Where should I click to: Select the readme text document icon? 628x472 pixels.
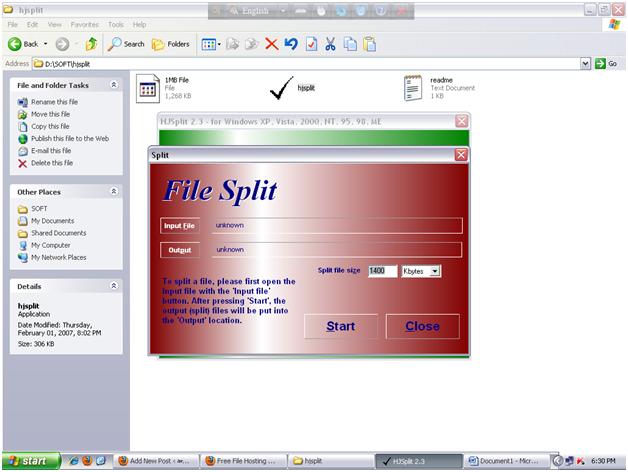(413, 88)
